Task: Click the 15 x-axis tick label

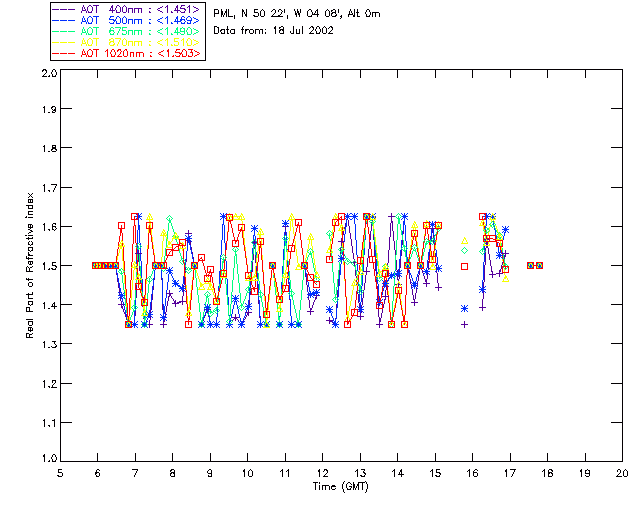Action: click(435, 473)
